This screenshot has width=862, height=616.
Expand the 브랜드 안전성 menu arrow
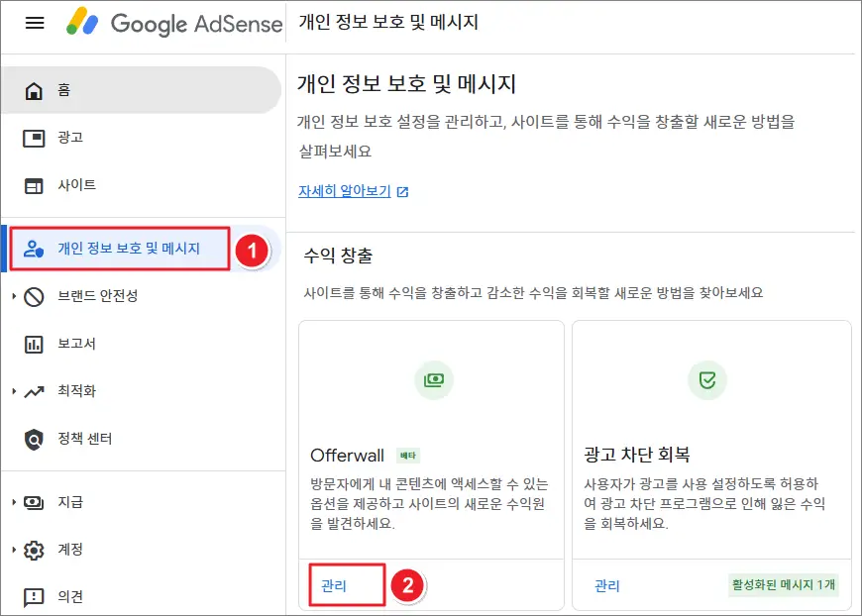pos(14,296)
